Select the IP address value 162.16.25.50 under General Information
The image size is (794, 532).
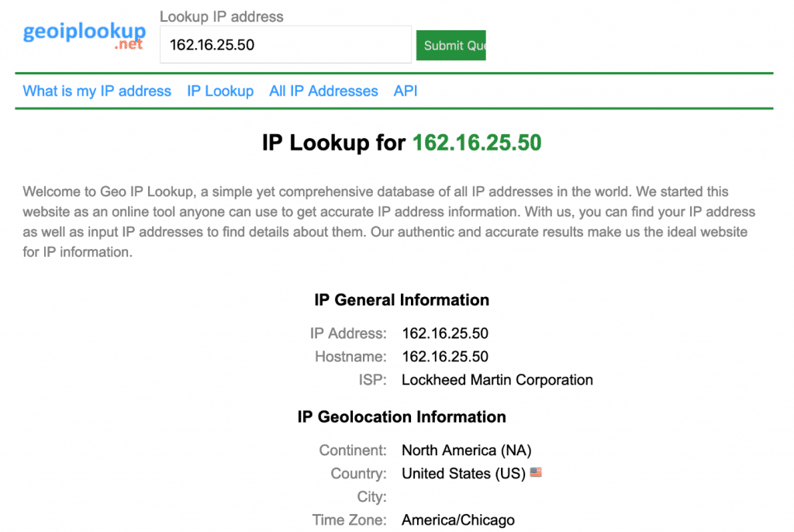point(445,333)
